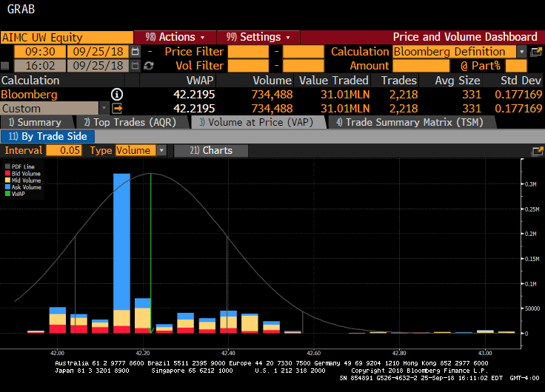The height and width of the screenshot is (392, 545).
Task: Click the Interval input field
Action: click(x=64, y=151)
